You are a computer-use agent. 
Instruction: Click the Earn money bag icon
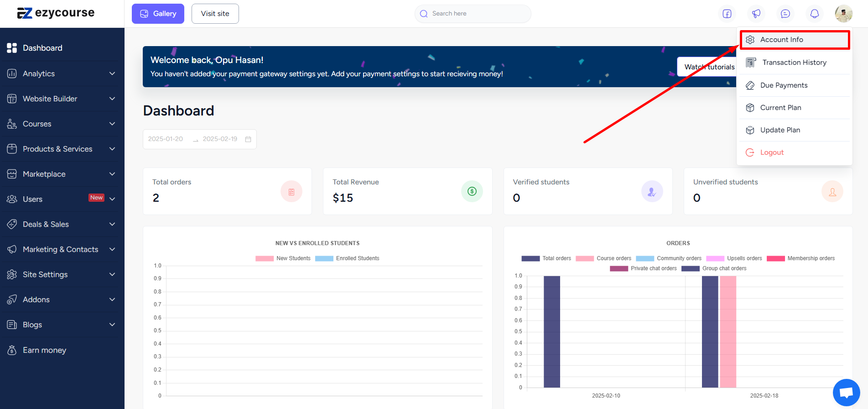click(x=12, y=350)
